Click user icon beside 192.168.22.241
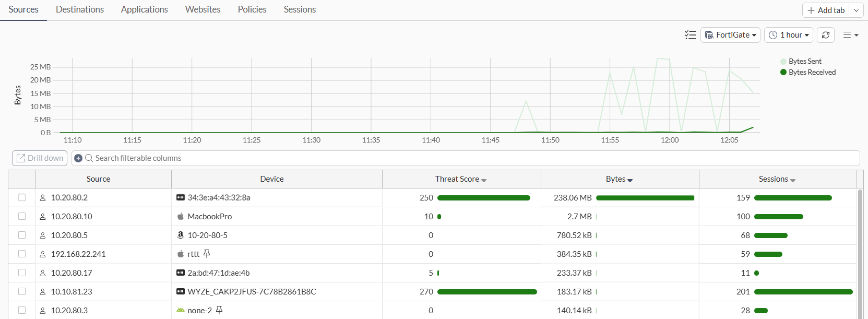This screenshot has width=868, height=319. pyautogui.click(x=43, y=254)
